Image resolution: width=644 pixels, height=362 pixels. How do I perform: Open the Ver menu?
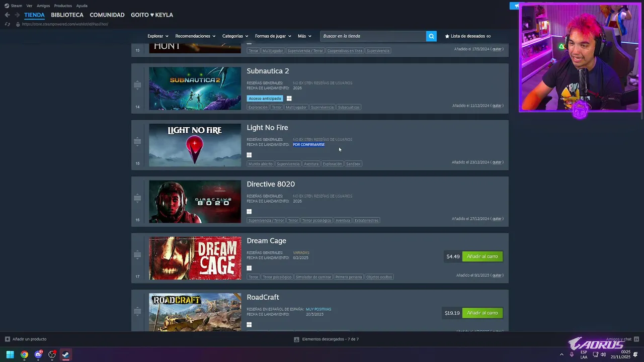point(29,6)
